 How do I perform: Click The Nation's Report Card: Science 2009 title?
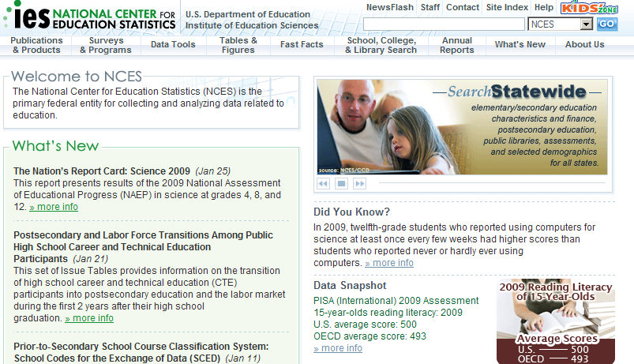102,171
